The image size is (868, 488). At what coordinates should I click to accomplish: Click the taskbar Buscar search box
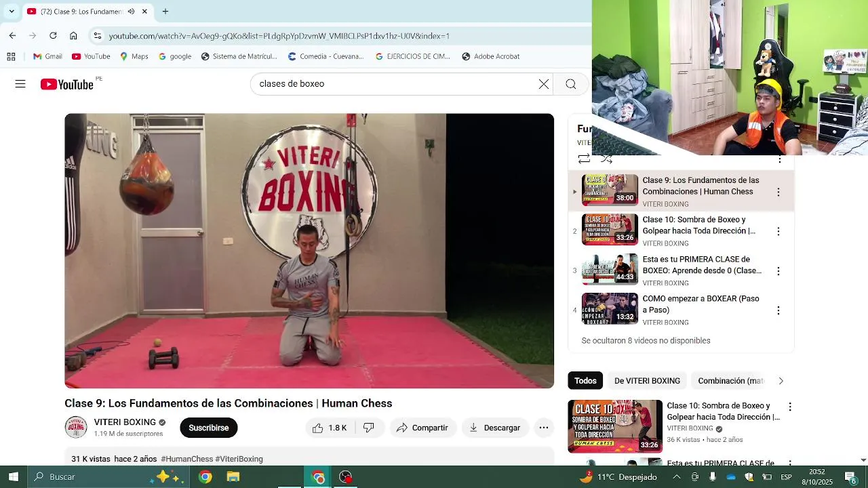(108, 476)
